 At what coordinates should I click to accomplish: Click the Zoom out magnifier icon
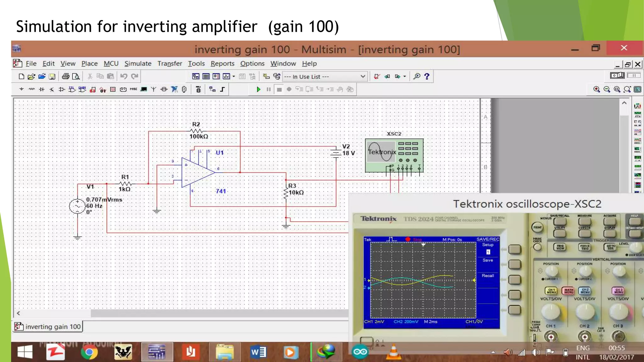click(x=607, y=89)
